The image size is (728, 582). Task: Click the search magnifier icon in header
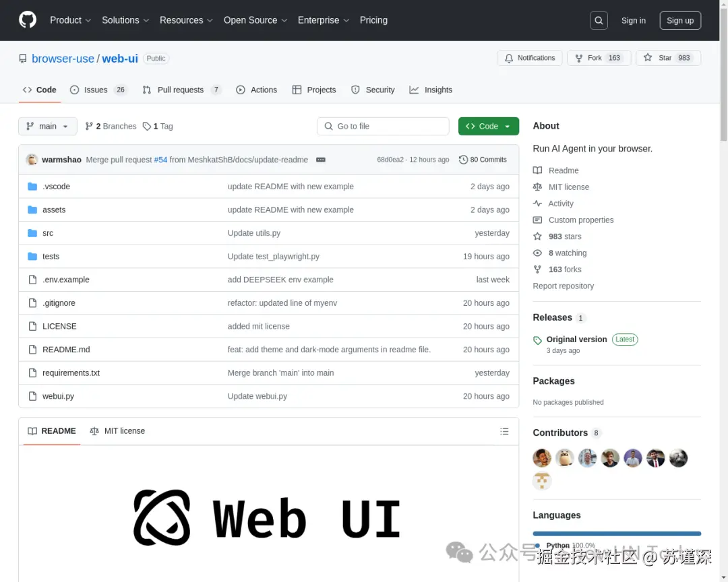pos(599,20)
